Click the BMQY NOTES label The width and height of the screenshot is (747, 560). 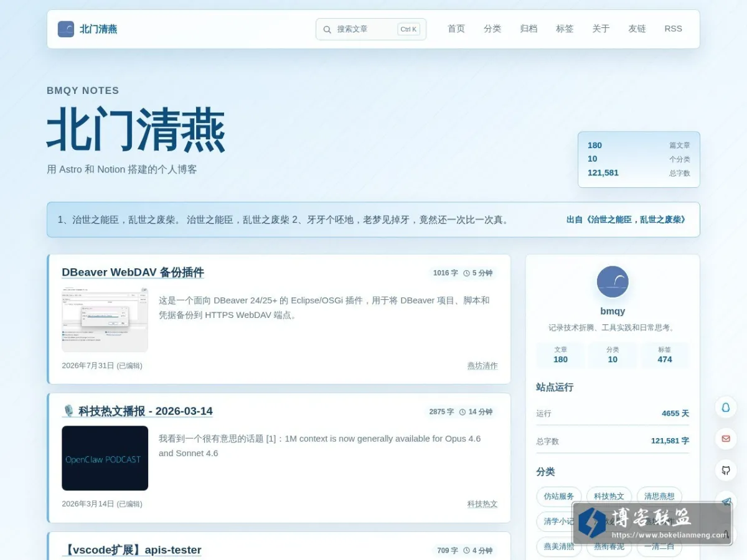83,91
